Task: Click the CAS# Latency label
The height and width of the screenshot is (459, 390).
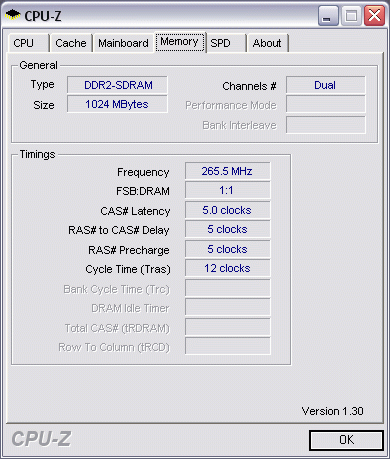Action: [x=135, y=211]
